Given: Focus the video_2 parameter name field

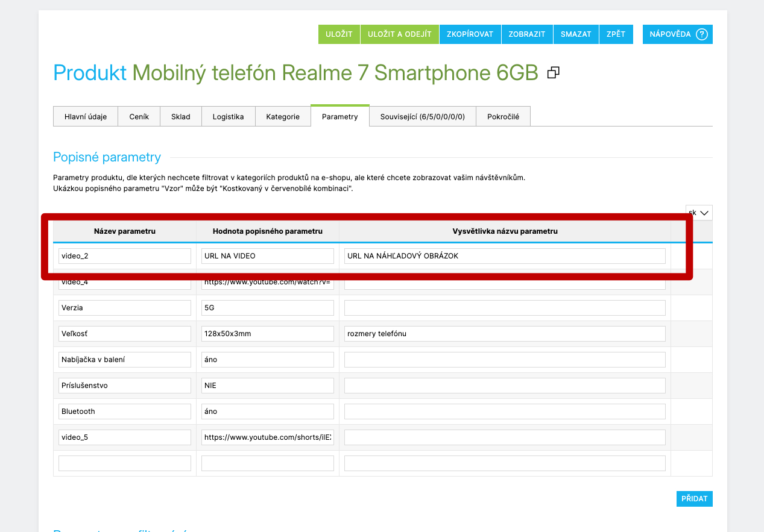Looking at the screenshot, I should [125, 256].
